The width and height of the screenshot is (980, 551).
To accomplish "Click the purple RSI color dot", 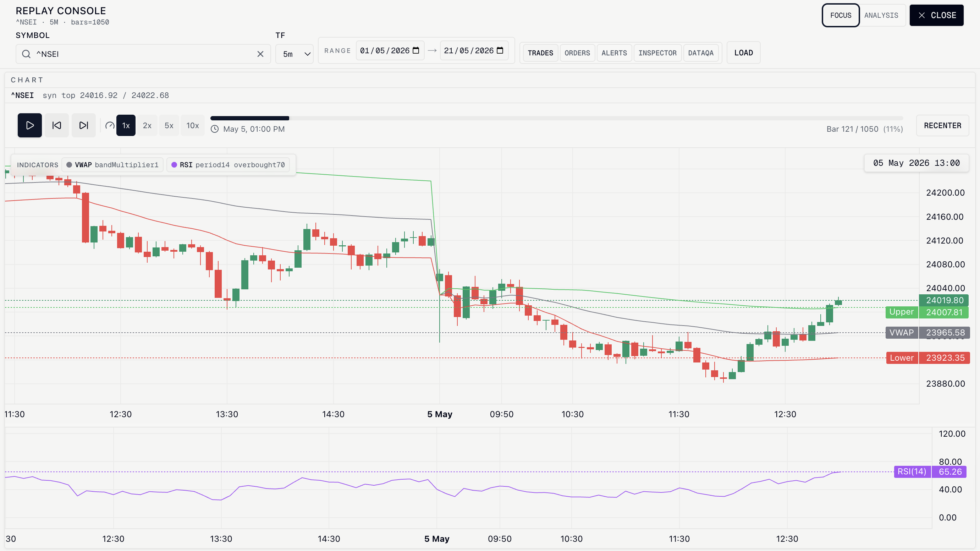I will pyautogui.click(x=174, y=165).
